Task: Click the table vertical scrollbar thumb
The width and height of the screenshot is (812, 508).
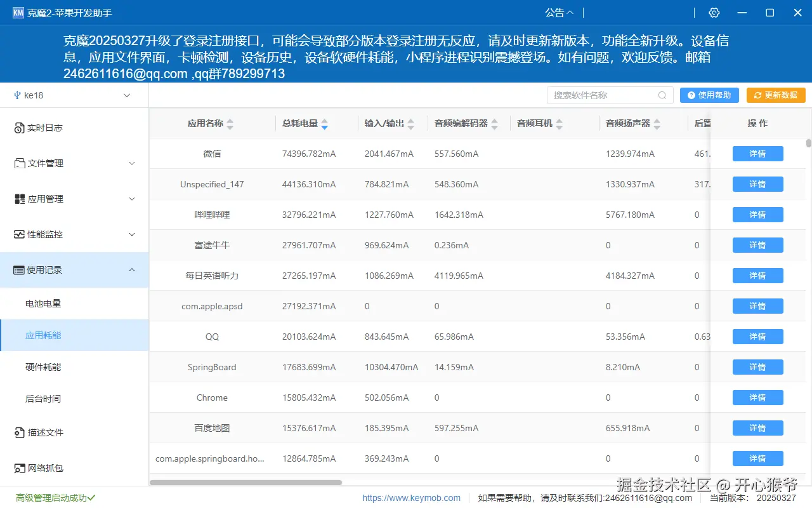Action: (809, 144)
